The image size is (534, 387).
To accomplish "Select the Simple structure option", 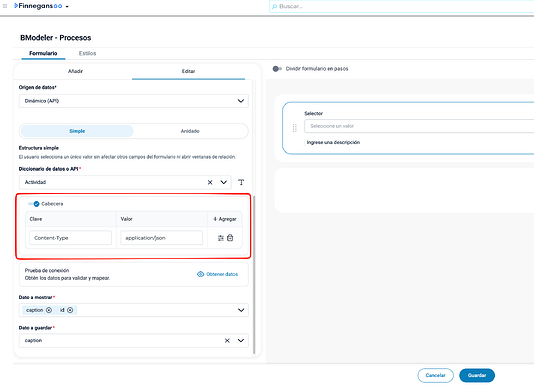I will tap(77, 131).
